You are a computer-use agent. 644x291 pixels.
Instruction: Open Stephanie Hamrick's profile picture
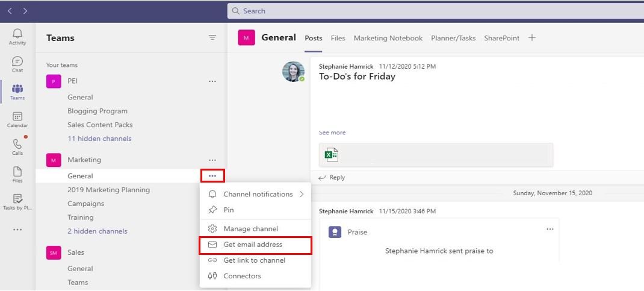point(293,72)
